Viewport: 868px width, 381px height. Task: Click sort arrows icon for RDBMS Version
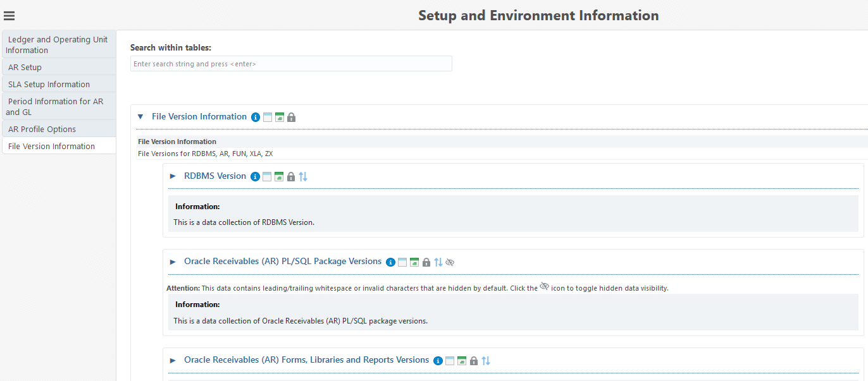pos(303,177)
